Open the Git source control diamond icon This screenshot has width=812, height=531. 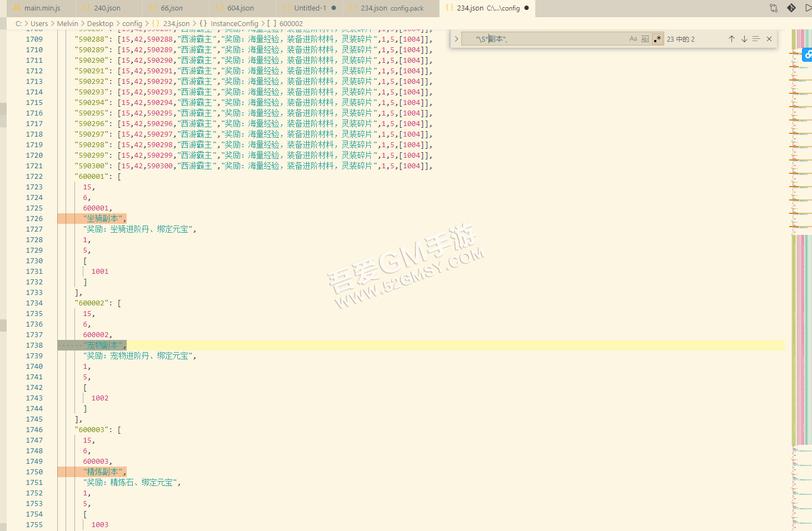click(x=791, y=8)
